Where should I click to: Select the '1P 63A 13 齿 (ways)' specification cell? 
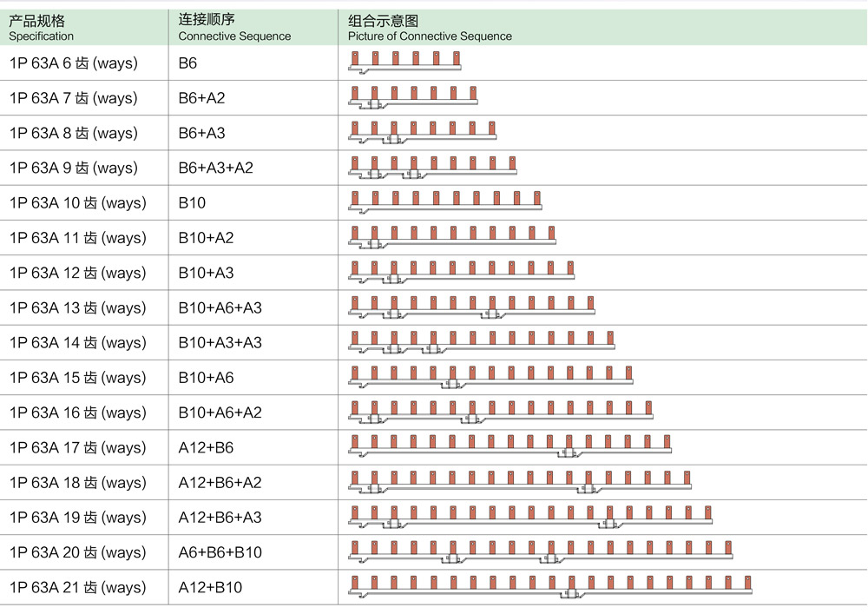point(84,307)
